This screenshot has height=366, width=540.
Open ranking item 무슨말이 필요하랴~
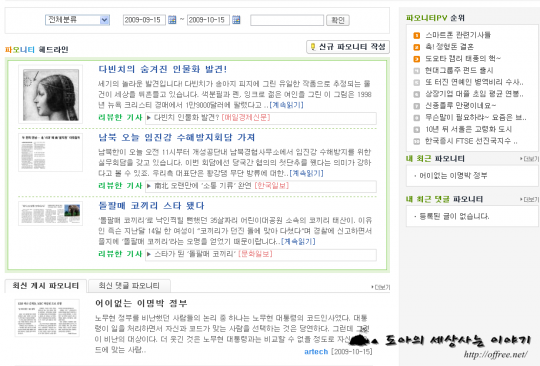[x=476, y=118]
